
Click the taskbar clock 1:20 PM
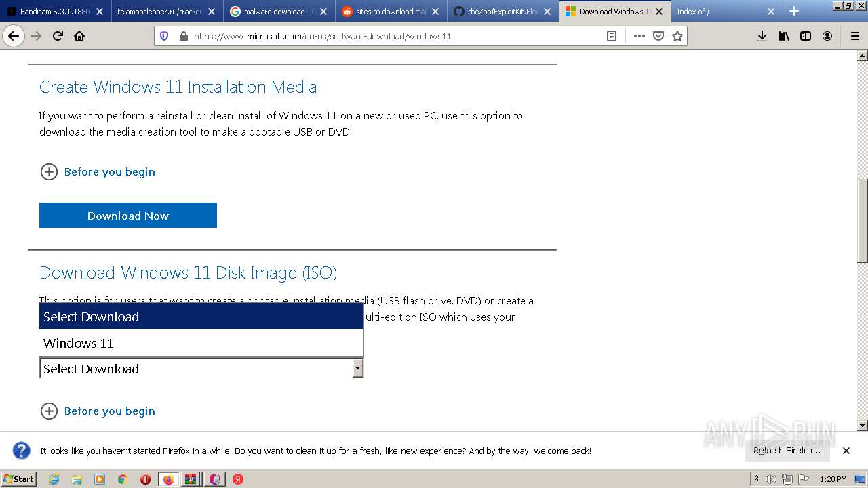click(x=833, y=479)
